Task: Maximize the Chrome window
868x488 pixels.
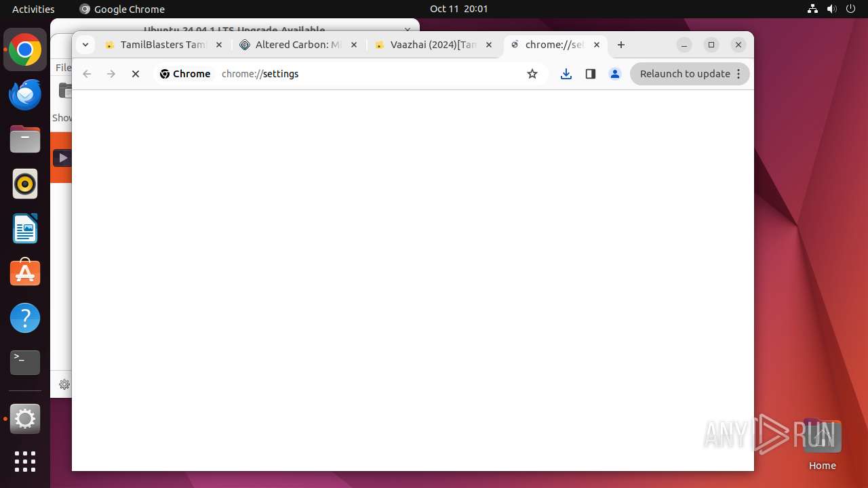Action: (x=711, y=45)
